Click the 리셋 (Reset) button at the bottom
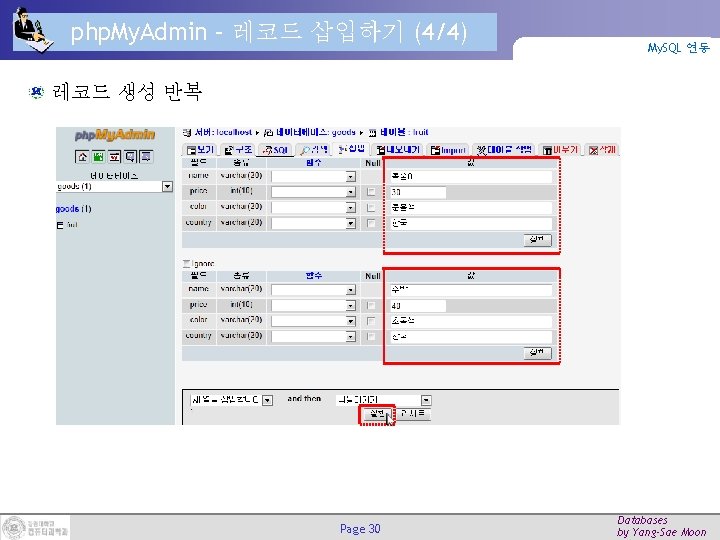720x540 pixels. point(412,414)
